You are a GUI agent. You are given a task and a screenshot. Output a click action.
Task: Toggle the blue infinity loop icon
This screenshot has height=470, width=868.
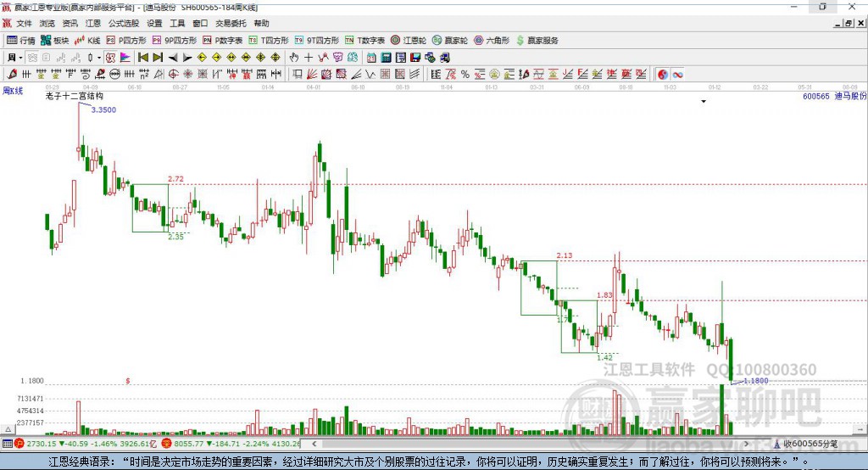(677, 75)
